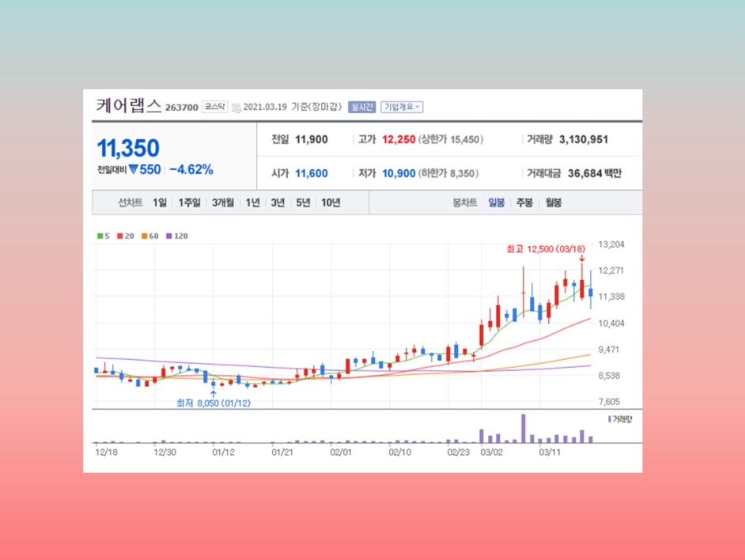The width and height of the screenshot is (745, 560).
Task: Click the calendar icon beside the 2021.03.19 date
Action: pyautogui.click(x=236, y=108)
